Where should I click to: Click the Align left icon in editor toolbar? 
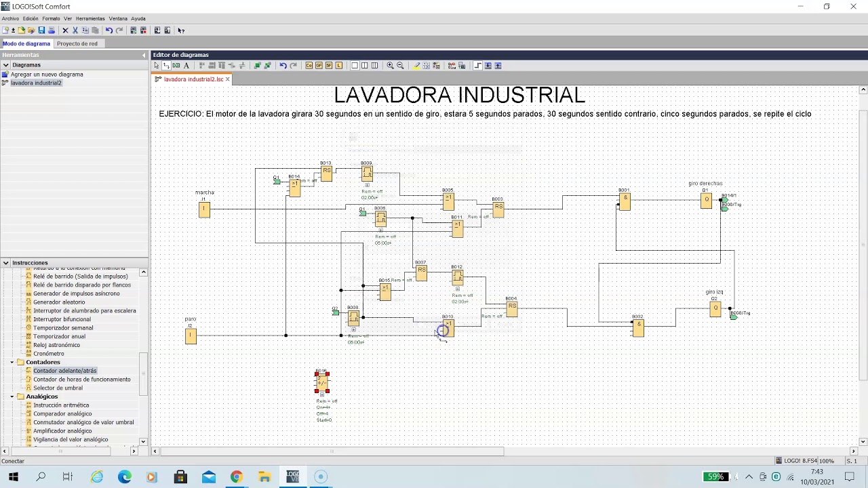202,66
